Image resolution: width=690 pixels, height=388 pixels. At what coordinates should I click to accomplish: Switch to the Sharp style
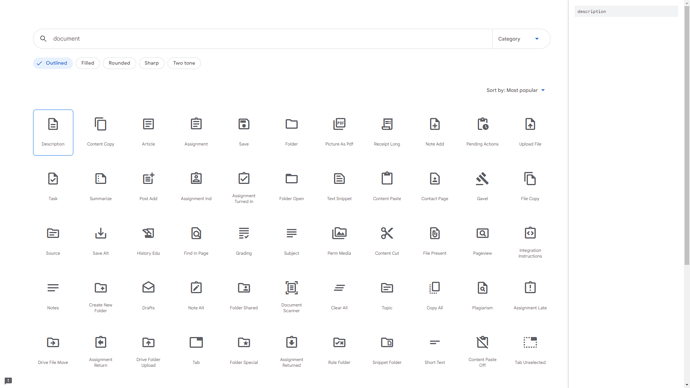click(152, 63)
